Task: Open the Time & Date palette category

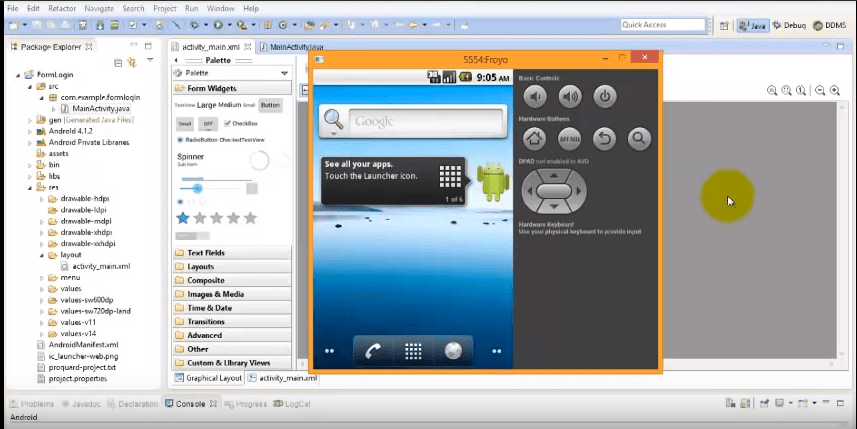Action: 232,308
